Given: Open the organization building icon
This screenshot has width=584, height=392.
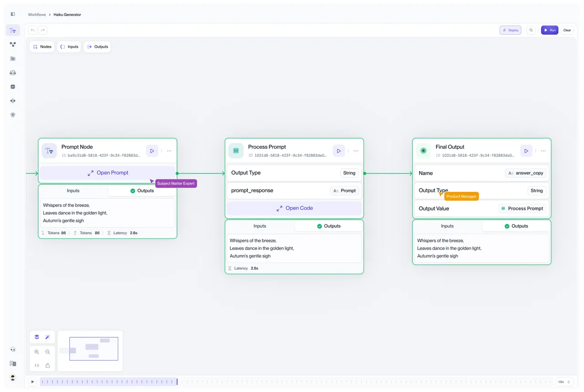Looking at the screenshot, I should (13, 364).
